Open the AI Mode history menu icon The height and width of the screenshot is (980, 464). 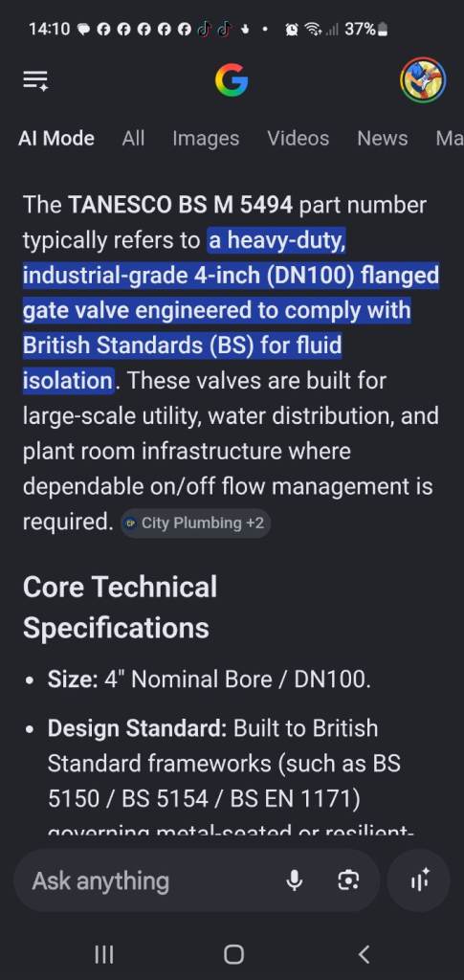[x=35, y=80]
